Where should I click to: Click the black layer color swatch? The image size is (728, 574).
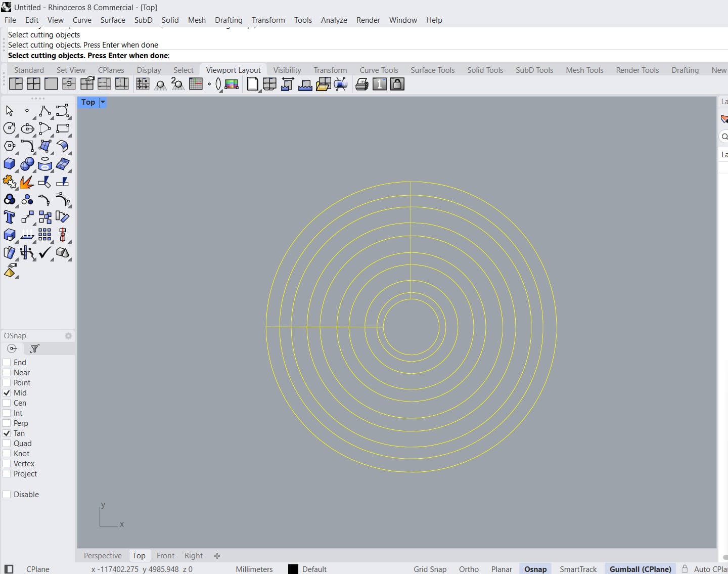tap(293, 569)
